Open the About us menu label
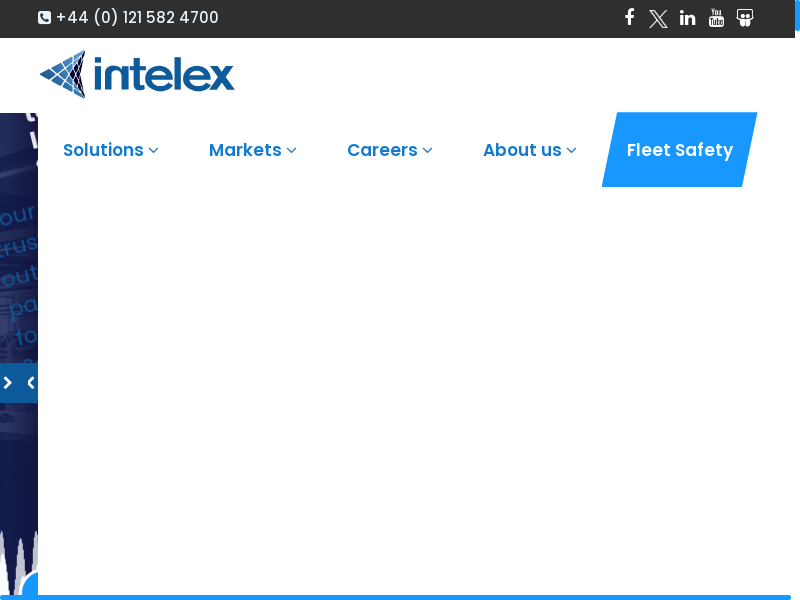Screen dimensions: 800x600 tap(522, 150)
